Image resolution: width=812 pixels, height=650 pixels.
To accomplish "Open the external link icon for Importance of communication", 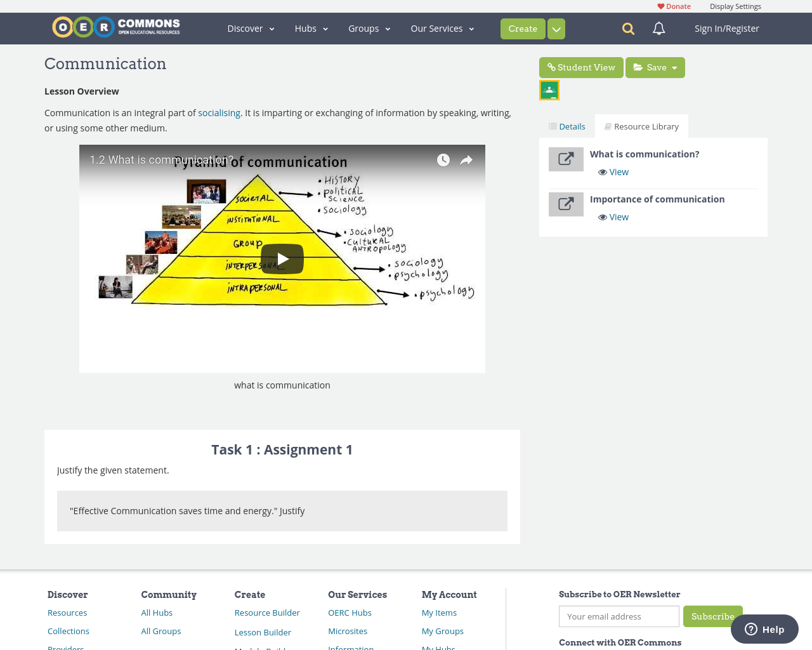I will [x=566, y=204].
